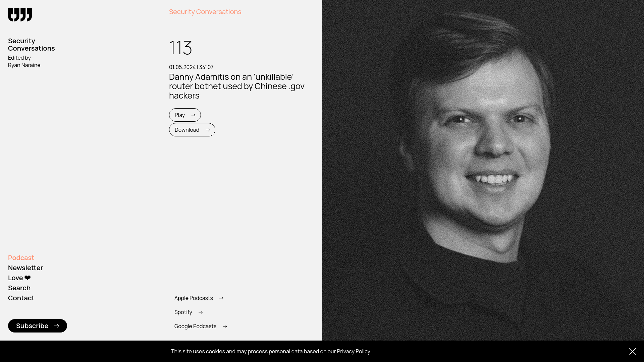Click the Download arrow icon

coord(207,129)
